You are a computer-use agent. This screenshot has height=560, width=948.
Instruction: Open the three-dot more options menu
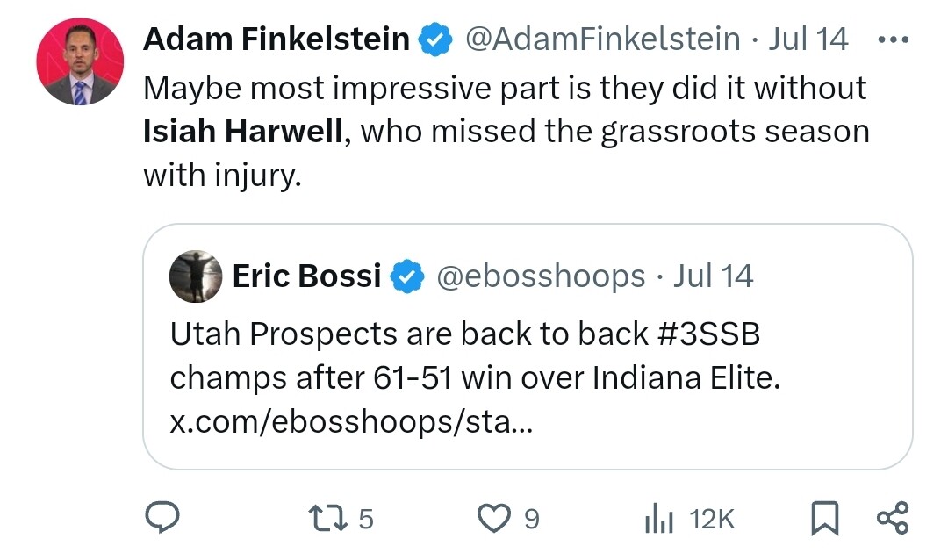coord(893,39)
